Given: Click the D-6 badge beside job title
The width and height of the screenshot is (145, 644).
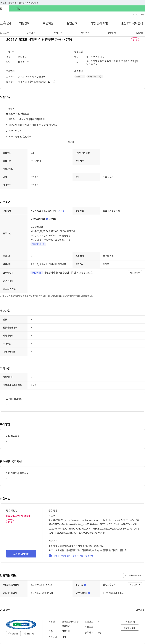Looking at the screenshot, I should click(x=135, y=40).
